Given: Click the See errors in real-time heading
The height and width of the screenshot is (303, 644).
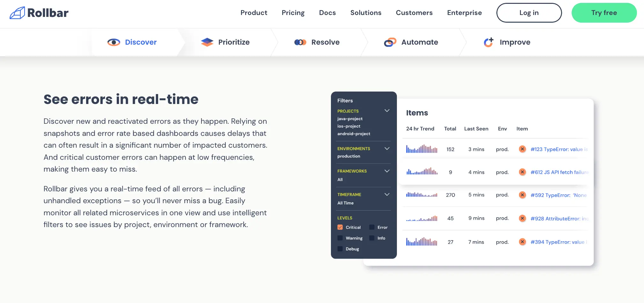Looking at the screenshot, I should tap(121, 99).
